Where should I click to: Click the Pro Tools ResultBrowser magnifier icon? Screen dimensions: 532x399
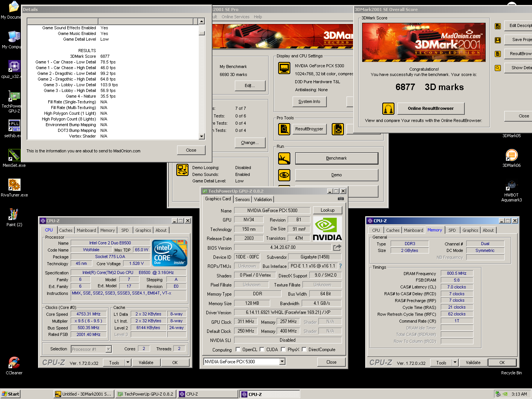point(284,129)
